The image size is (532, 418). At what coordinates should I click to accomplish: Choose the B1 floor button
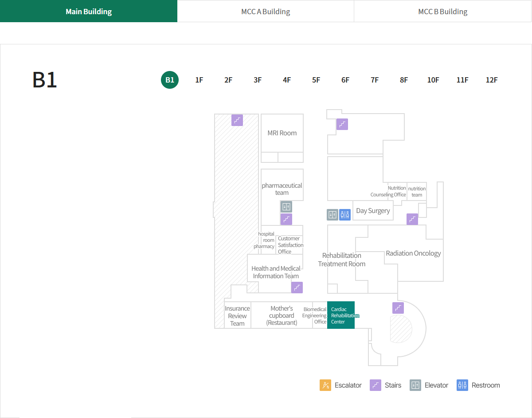pyautogui.click(x=170, y=80)
